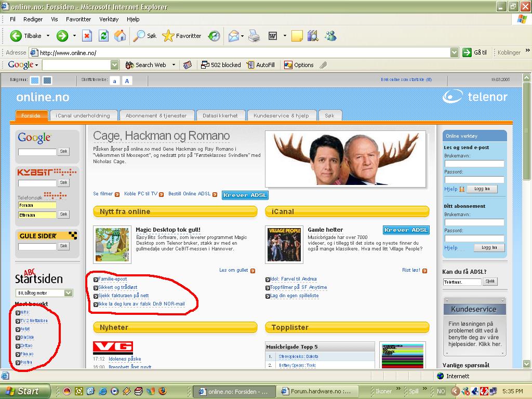This screenshot has width=532, height=399.
Task: Click the AutoFill button in Google toolbar
Action: (x=261, y=65)
